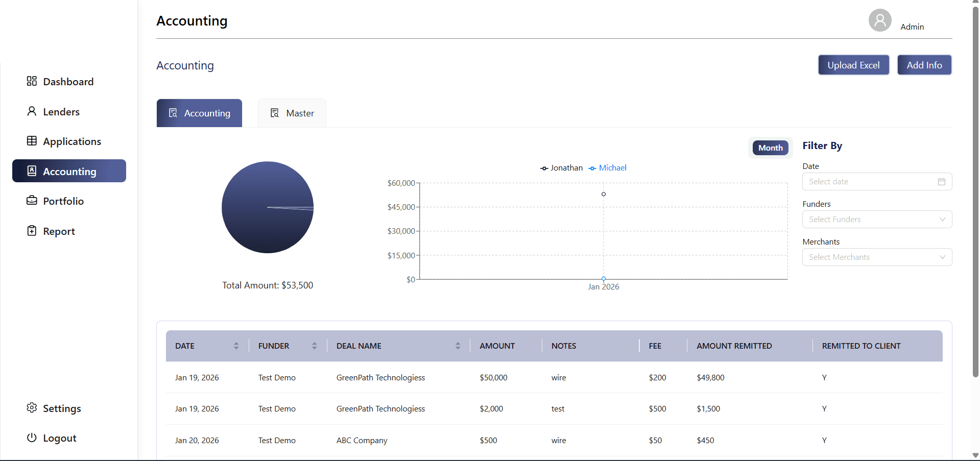Toggle Michael series in chart legend

pos(607,168)
